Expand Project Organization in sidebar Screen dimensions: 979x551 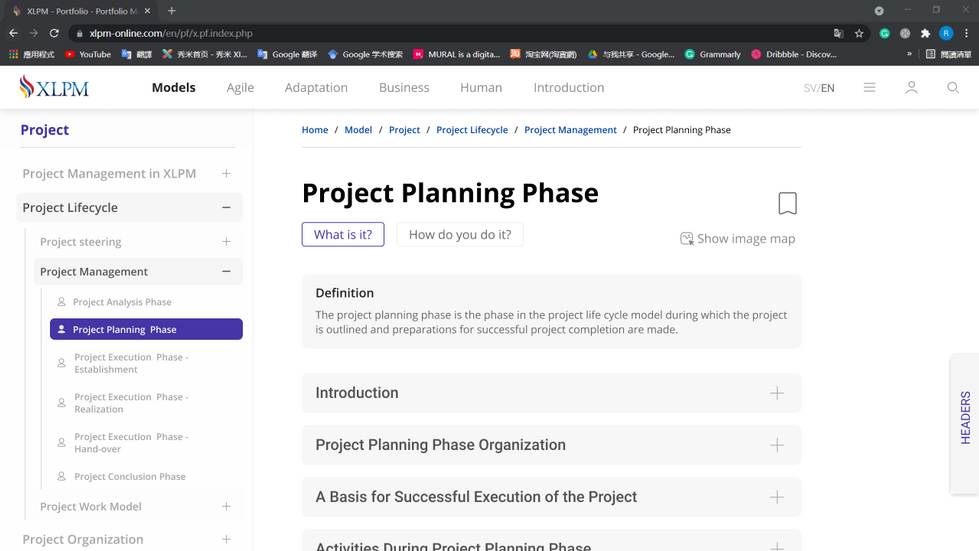[226, 539]
